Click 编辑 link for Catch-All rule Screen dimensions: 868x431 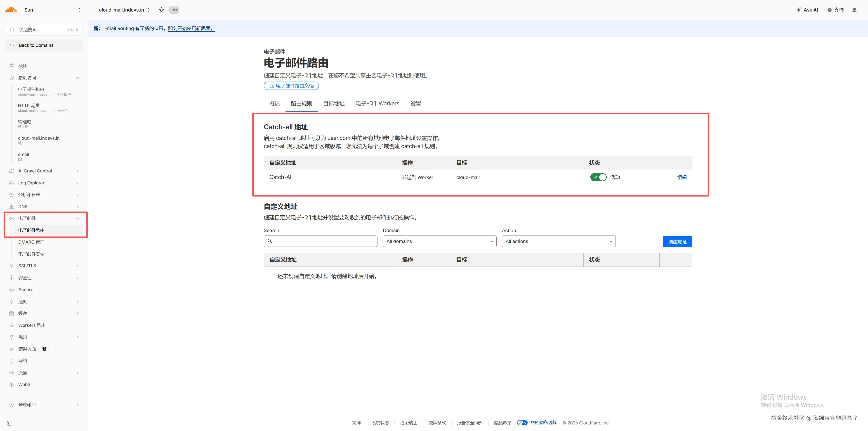[x=682, y=177]
